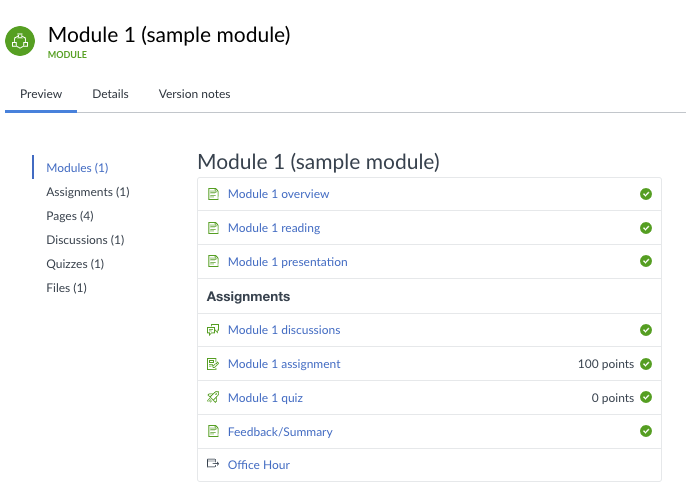Show Assignments (1) in the sidebar
This screenshot has width=686, height=504.
point(88,192)
